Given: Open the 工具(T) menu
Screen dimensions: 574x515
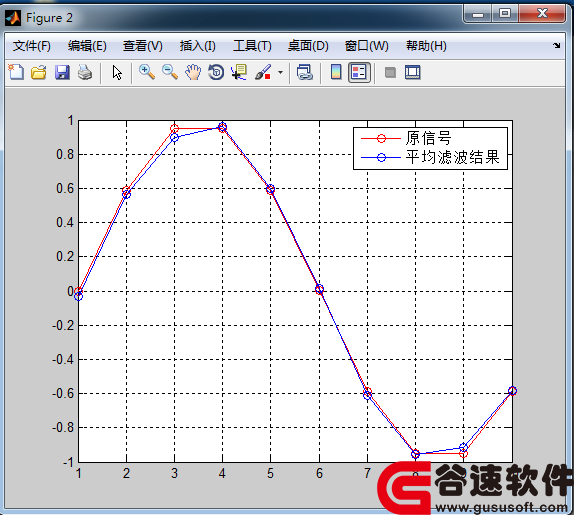Looking at the screenshot, I should [252, 46].
